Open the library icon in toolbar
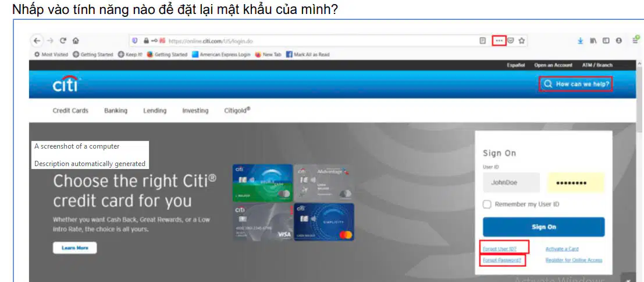The width and height of the screenshot is (644, 282). (x=593, y=41)
